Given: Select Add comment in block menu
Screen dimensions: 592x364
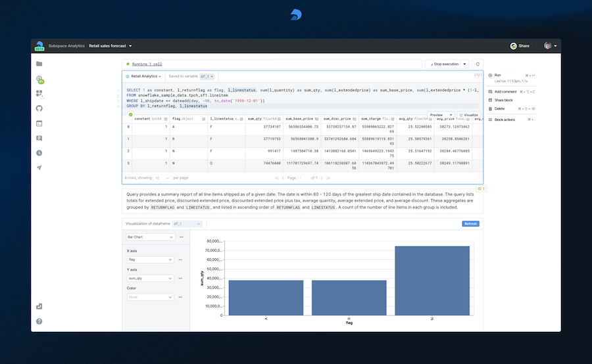Looking at the screenshot, I should pos(505,91).
